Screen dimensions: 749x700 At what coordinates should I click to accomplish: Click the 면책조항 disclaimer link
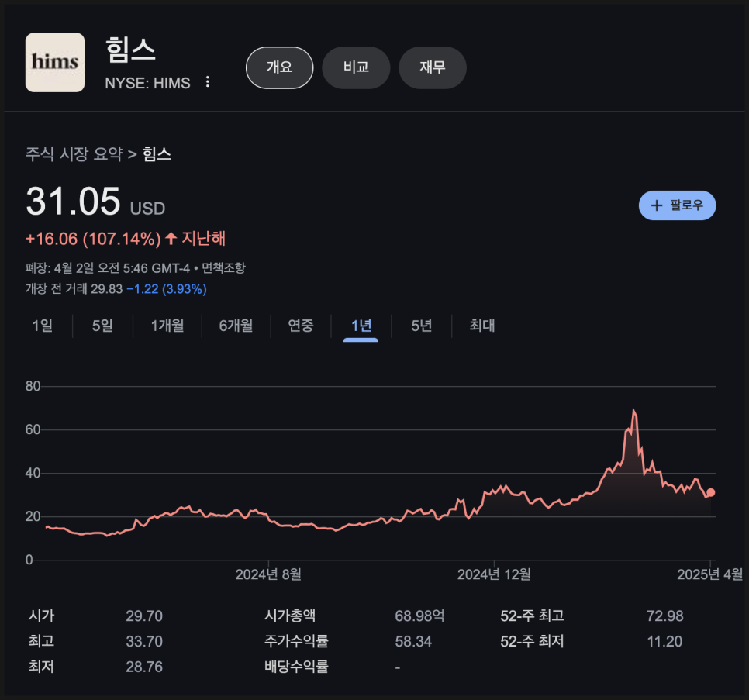(223, 268)
